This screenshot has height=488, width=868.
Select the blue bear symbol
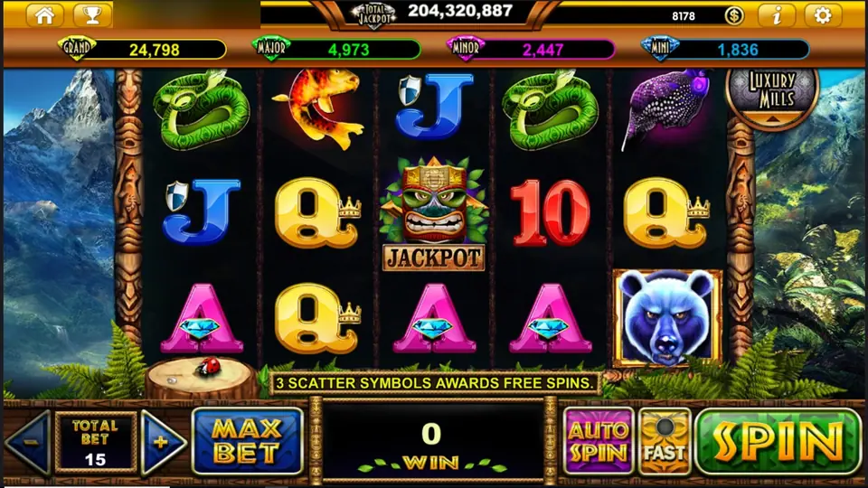667,318
